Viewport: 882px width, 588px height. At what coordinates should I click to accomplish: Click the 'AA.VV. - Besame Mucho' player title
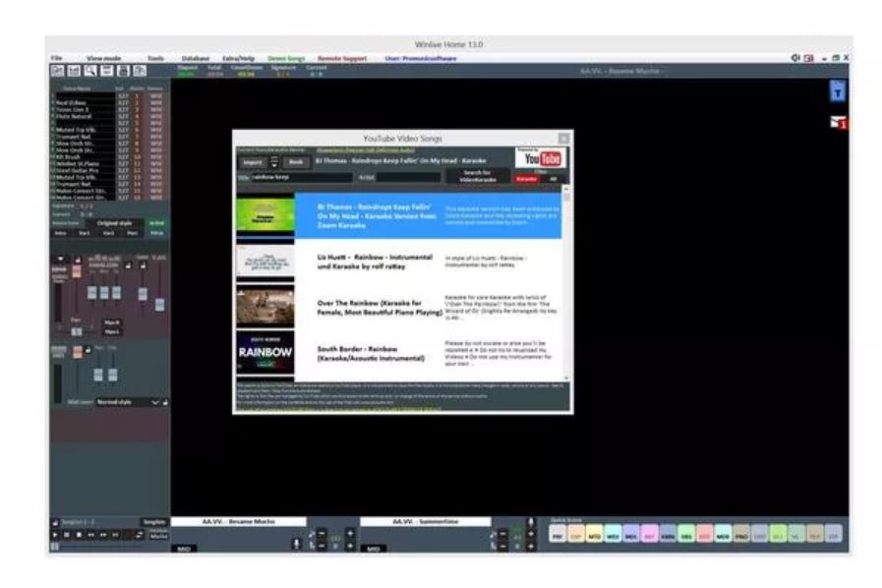coord(239,521)
